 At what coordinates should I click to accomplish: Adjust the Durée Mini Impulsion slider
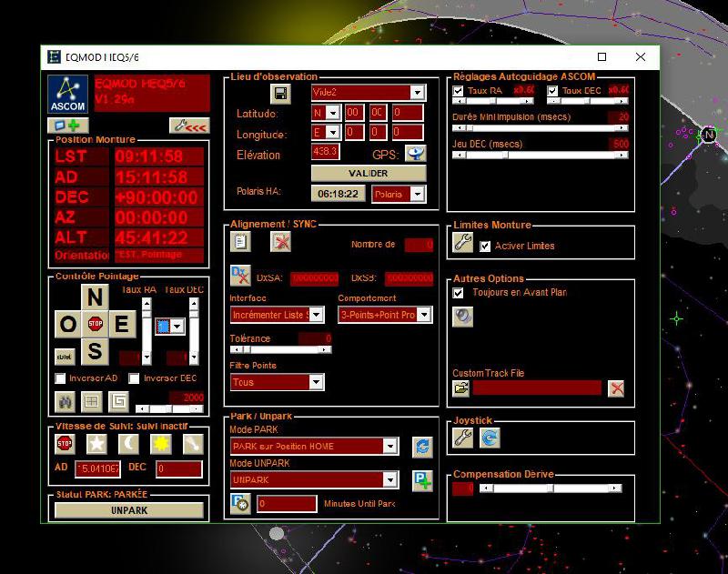pos(541,128)
